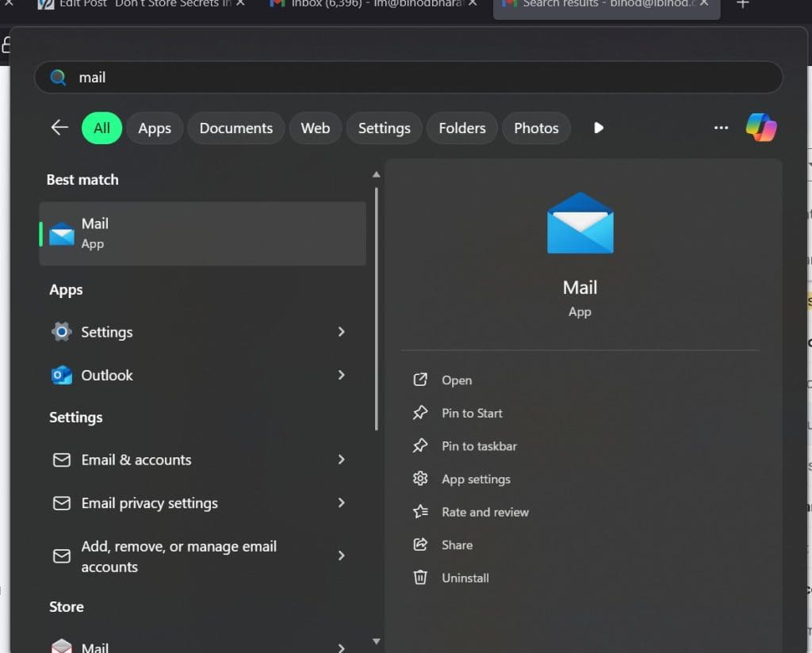This screenshot has width=812, height=653.
Task: Pin Mail to taskbar
Action: coord(478,446)
